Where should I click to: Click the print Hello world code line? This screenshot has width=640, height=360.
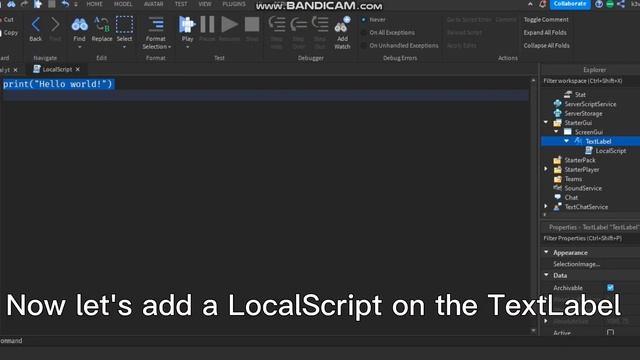(58, 84)
